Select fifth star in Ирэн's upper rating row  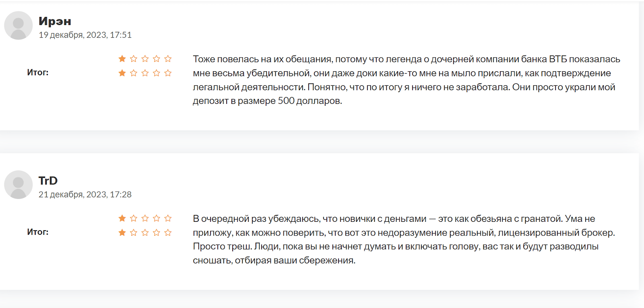[168, 59]
